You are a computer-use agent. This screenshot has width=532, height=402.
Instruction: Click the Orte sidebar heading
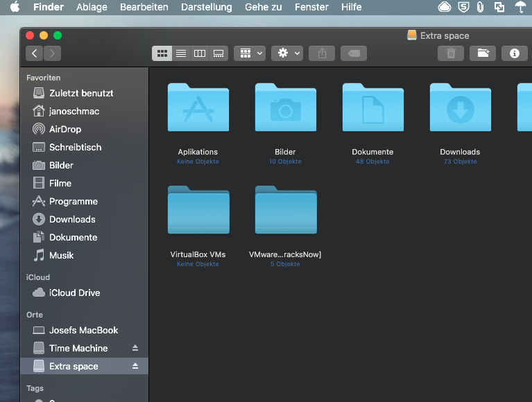point(35,315)
